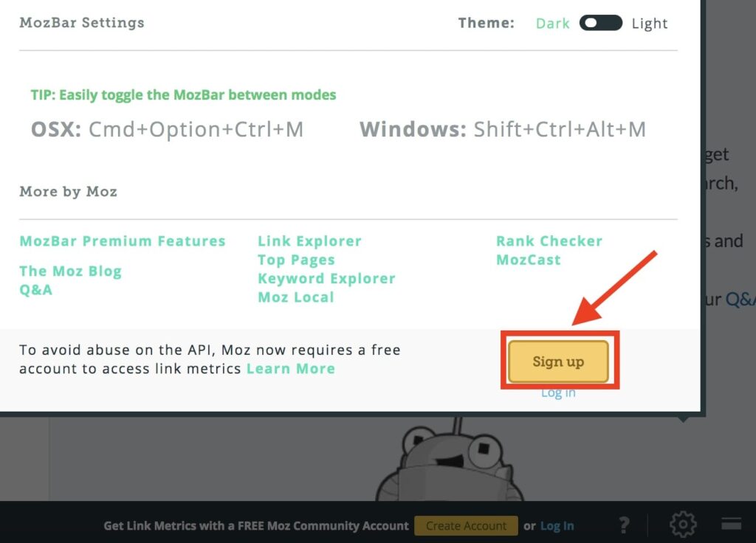Click the Windows shortcut Shift+Ctrl+Alt+M text
The image size is (756, 543).
point(502,129)
